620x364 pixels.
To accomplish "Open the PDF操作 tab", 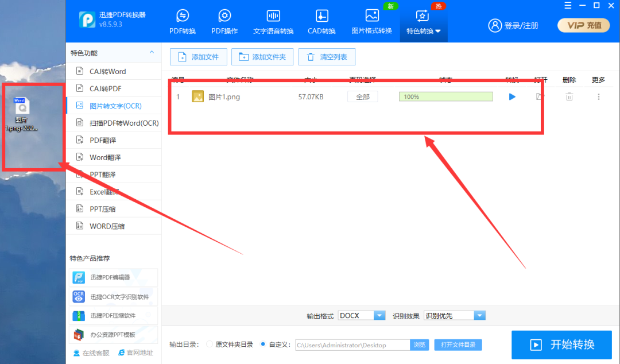I will (x=224, y=22).
